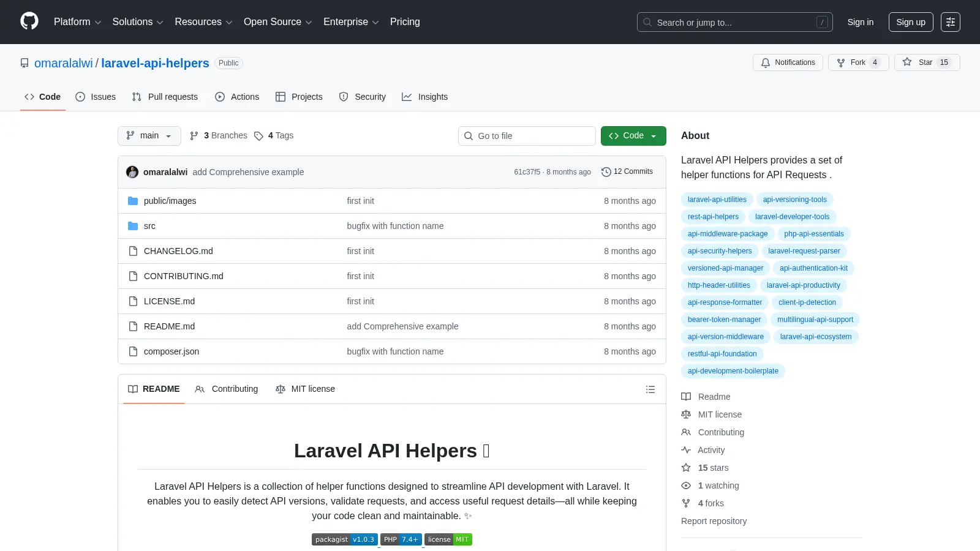Fork this repository

click(858, 62)
